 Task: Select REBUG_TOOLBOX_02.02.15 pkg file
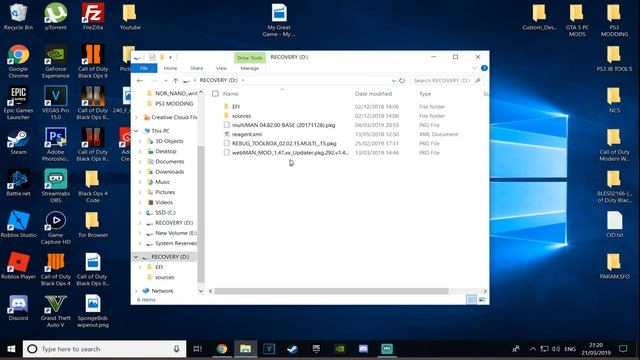coord(284,144)
